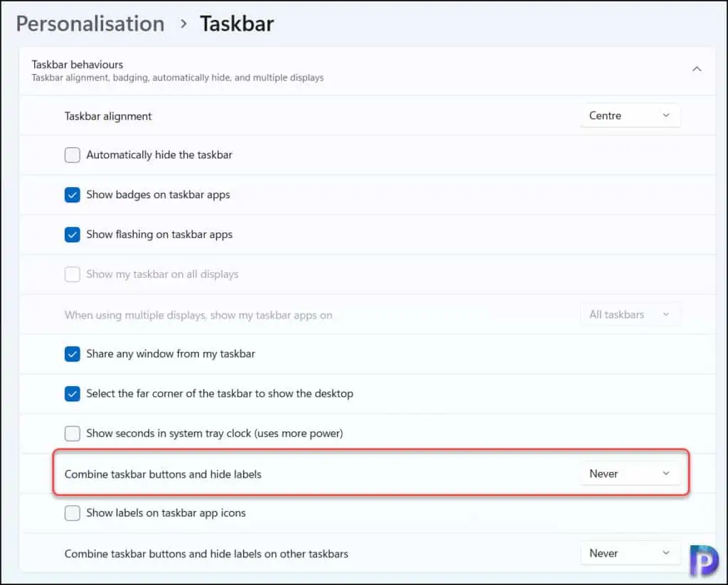The image size is (728, 585).
Task: Click the Taskbar behaviours heading text
Action: (77, 65)
